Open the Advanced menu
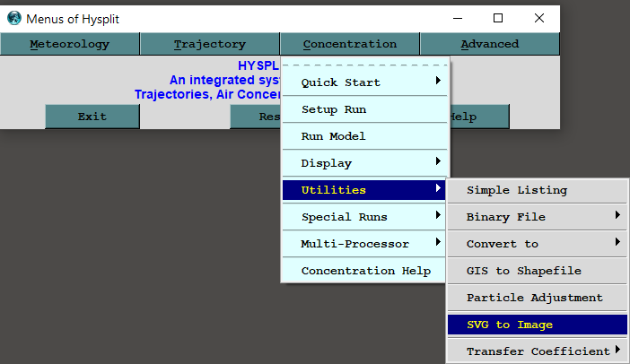The width and height of the screenshot is (630, 364). coord(489,44)
